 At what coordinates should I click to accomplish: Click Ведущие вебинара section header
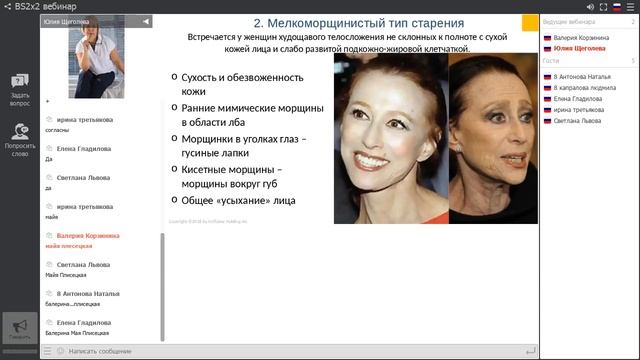pyautogui.click(x=569, y=22)
